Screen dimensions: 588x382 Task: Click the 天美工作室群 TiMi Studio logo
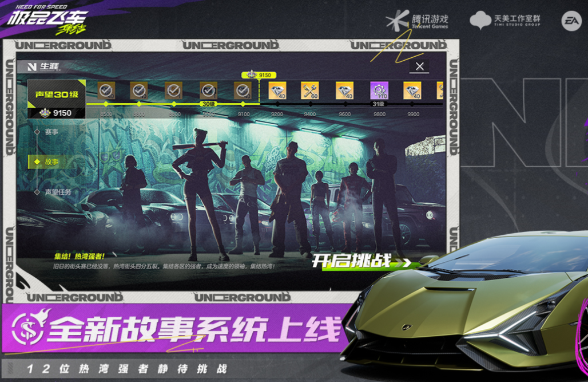pyautogui.click(x=504, y=19)
